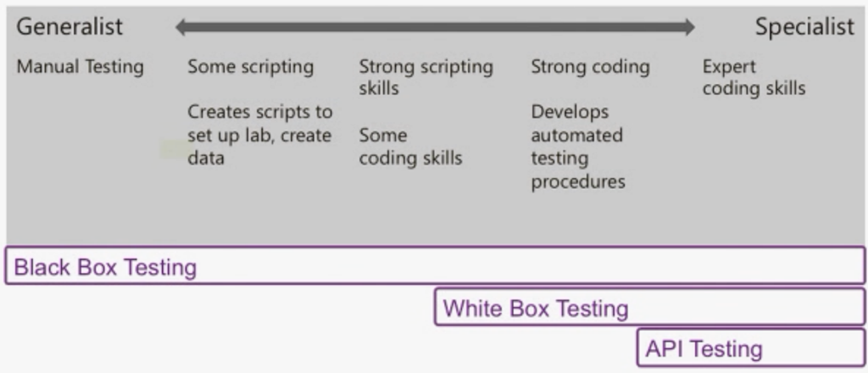The width and height of the screenshot is (868, 373).
Task: Click the Black Box Testing bar
Action: pos(435,265)
